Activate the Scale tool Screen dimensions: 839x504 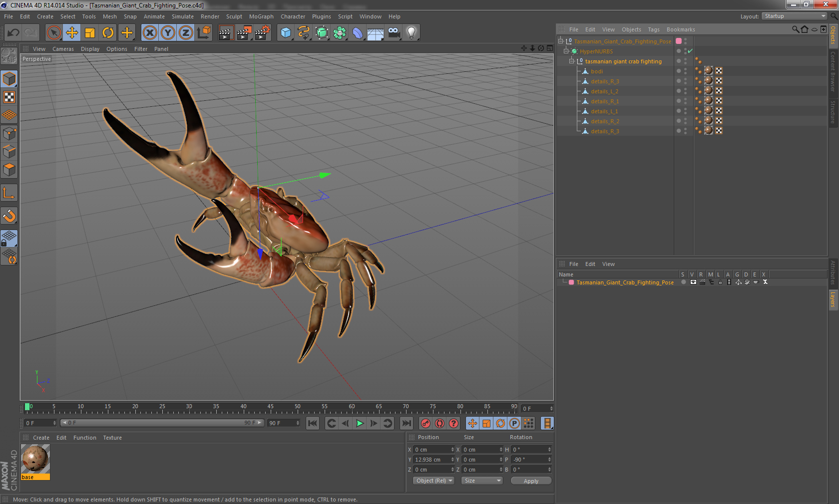[x=90, y=33]
